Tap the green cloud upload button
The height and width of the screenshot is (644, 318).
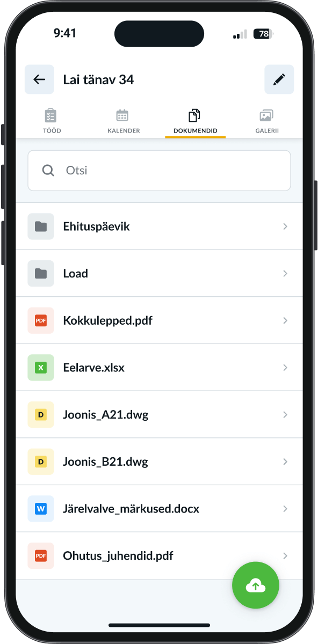tap(256, 586)
